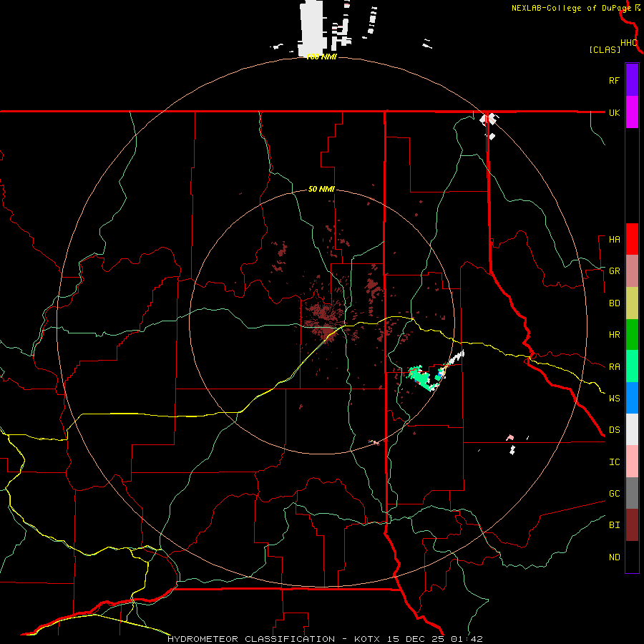Click the IC legend label
The image size is (644, 644).
(x=614, y=462)
